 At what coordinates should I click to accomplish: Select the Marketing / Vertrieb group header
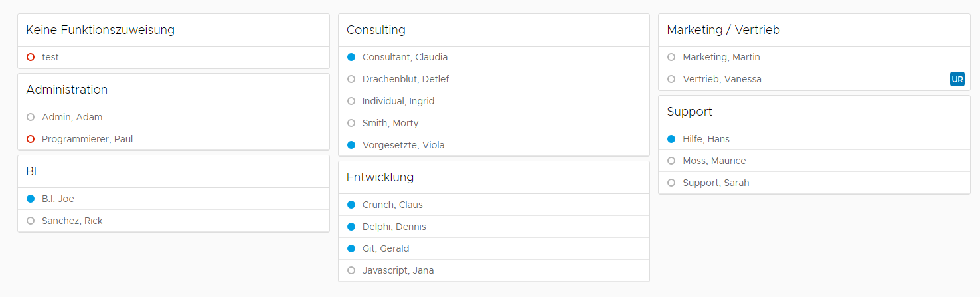(723, 30)
